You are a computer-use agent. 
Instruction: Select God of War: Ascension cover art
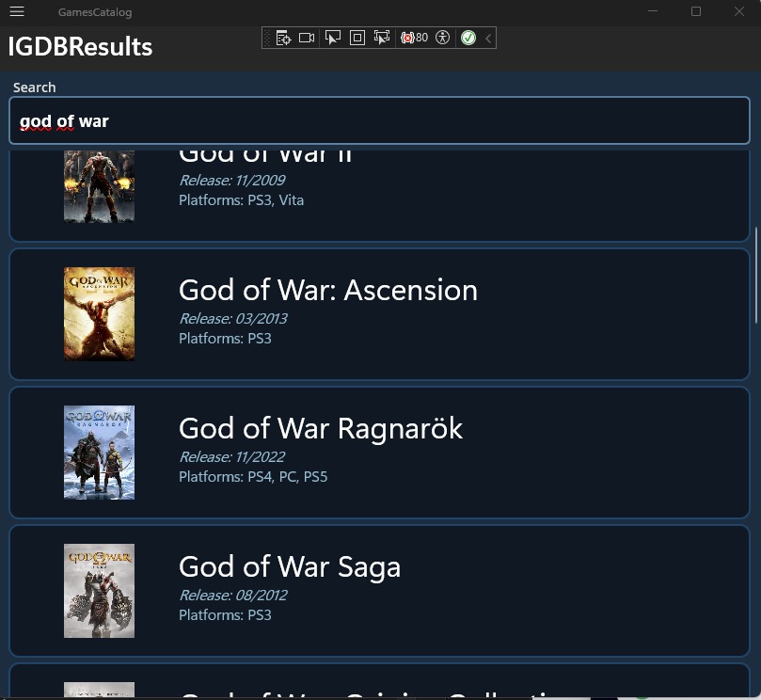click(x=99, y=313)
